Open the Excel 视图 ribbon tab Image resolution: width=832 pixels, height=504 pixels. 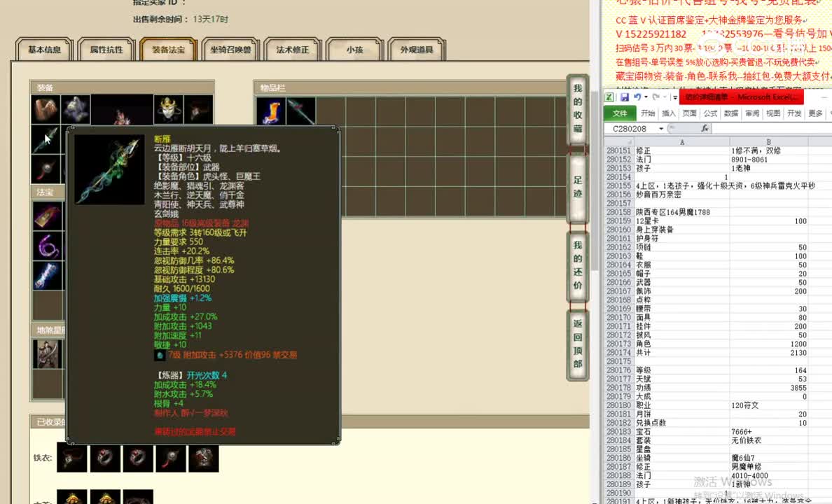[773, 113]
